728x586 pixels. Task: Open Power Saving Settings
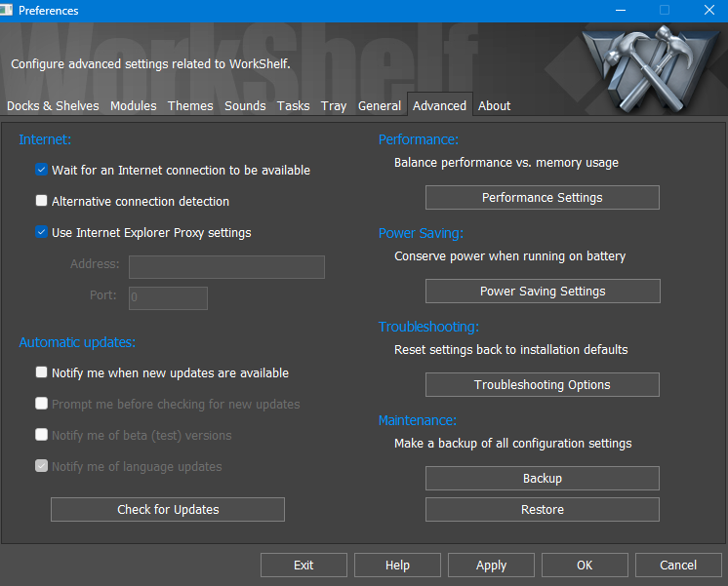point(542,292)
